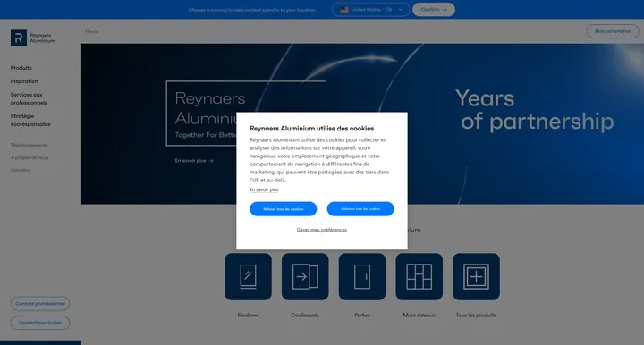Click En savoir plus link on hero banner
This screenshot has width=644, height=345.
point(194,160)
